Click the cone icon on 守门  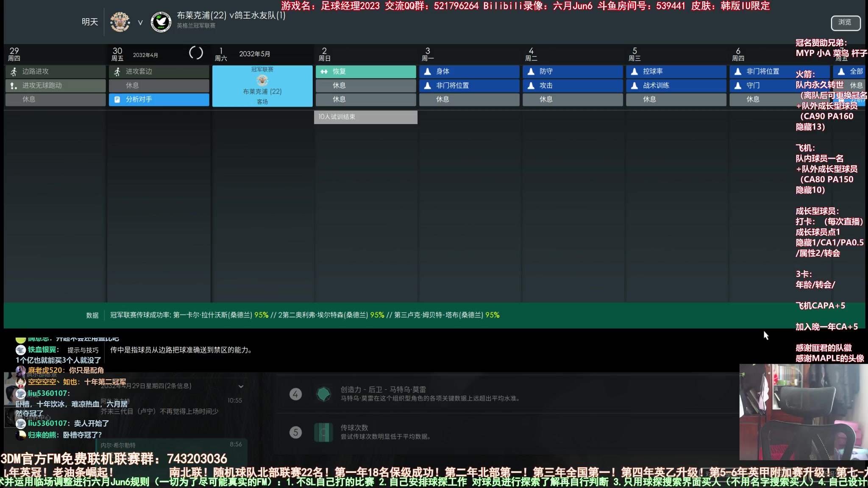[738, 86]
